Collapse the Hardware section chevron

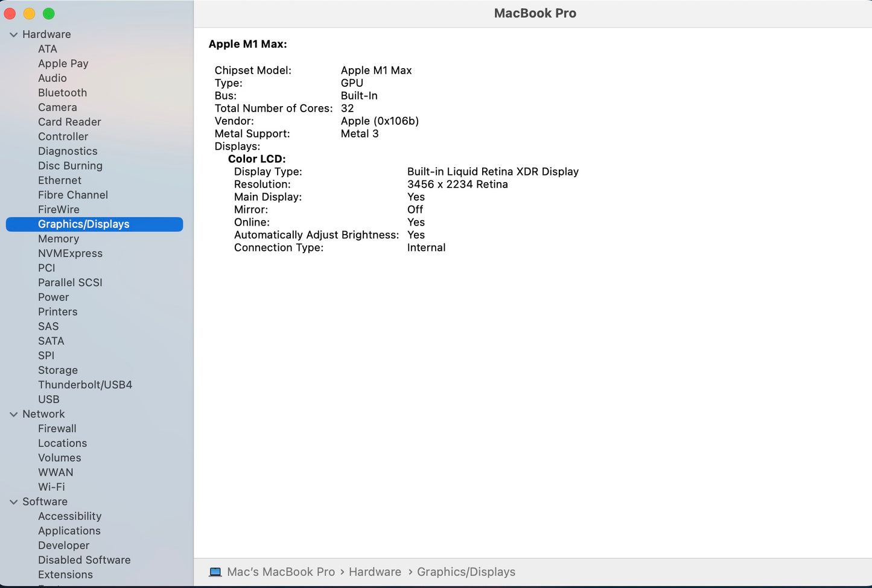(x=13, y=35)
